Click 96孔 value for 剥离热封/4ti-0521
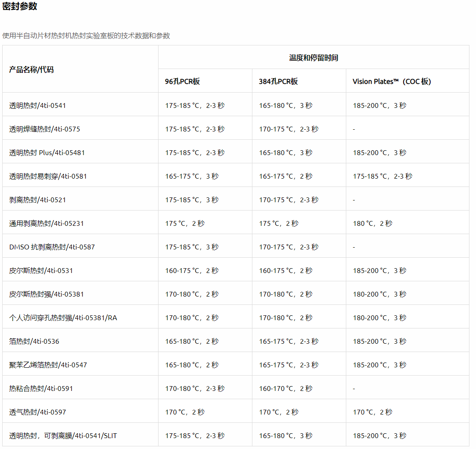This screenshot has width=476, height=449. pyautogui.click(x=192, y=200)
